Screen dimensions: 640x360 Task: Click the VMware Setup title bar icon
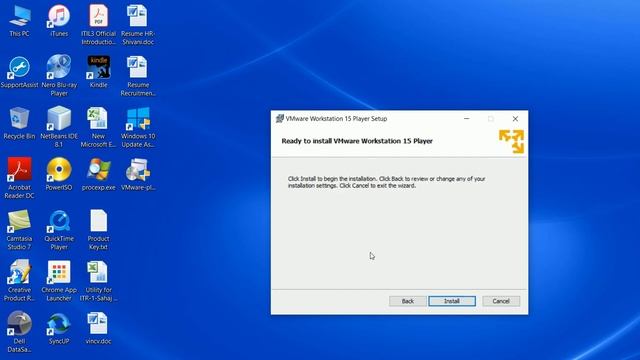click(x=280, y=118)
